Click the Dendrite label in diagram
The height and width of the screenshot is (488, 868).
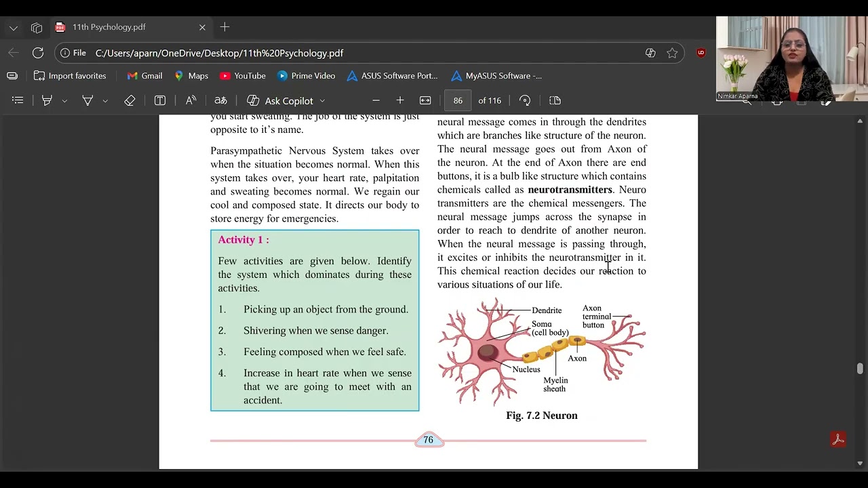(547, 310)
